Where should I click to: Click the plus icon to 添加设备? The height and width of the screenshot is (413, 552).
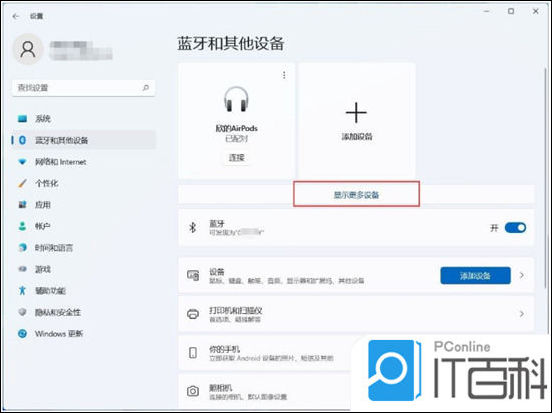pyautogui.click(x=356, y=113)
